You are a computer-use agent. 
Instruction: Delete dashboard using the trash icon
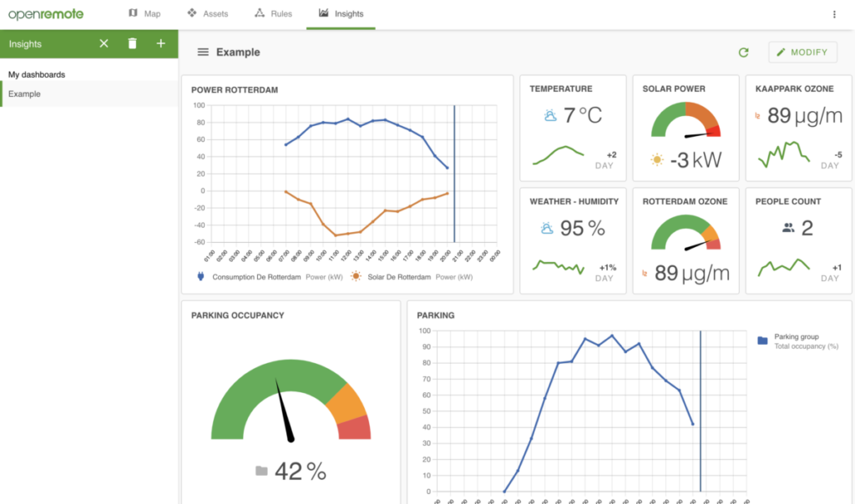click(x=132, y=43)
